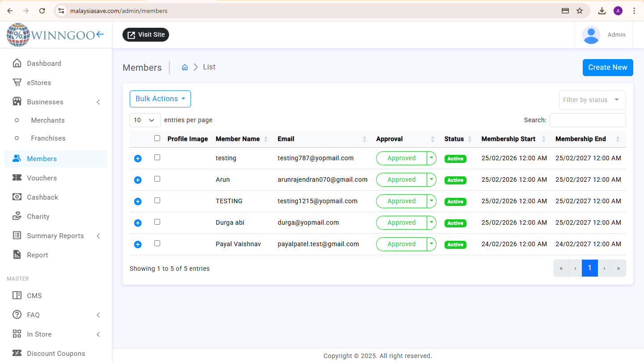Select checkbox for testing787@yopmail.com row

click(157, 158)
